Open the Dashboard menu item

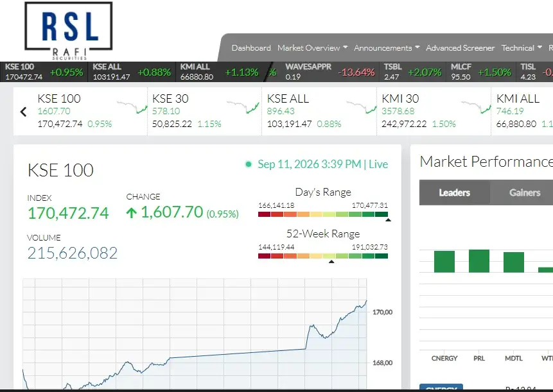point(251,48)
